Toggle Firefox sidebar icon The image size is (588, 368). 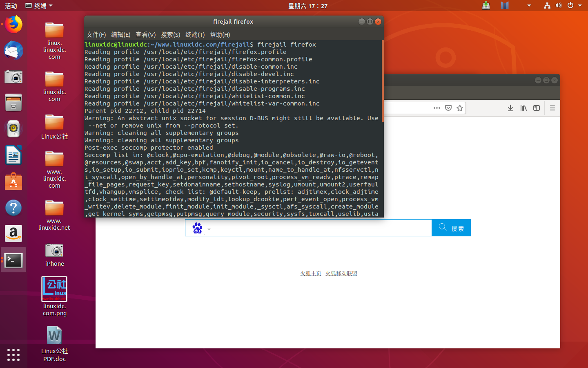coord(537,108)
